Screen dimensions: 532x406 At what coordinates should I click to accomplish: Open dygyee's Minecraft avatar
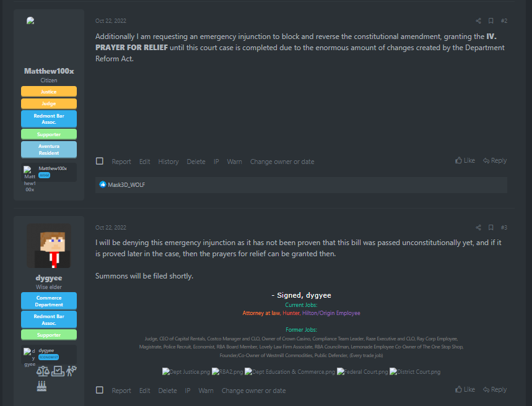(x=49, y=246)
